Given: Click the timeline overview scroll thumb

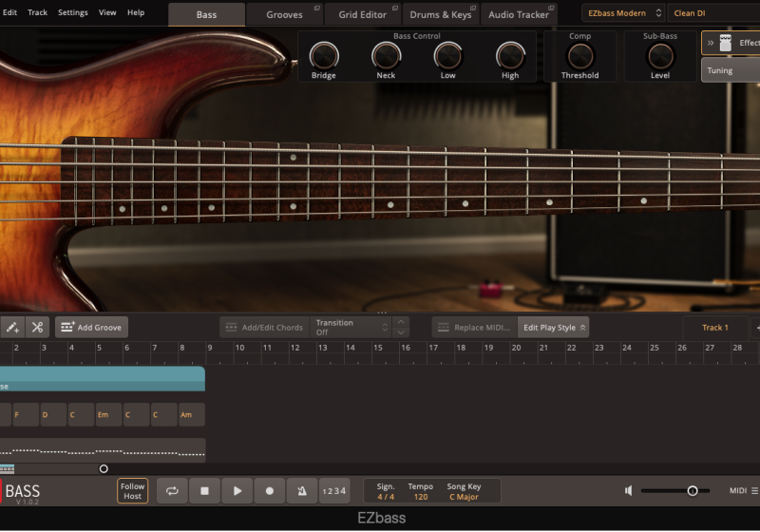Looking at the screenshot, I should click(8, 468).
